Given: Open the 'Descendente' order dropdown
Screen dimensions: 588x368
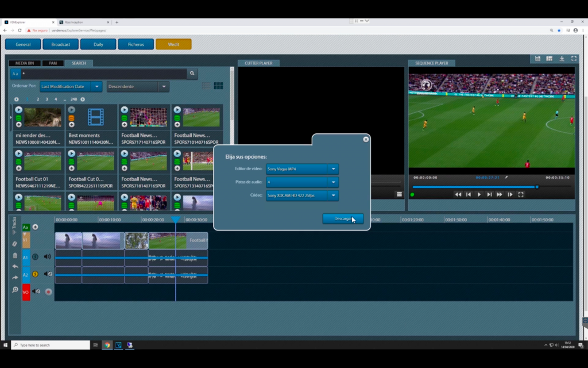Looking at the screenshot, I should 138,86.
